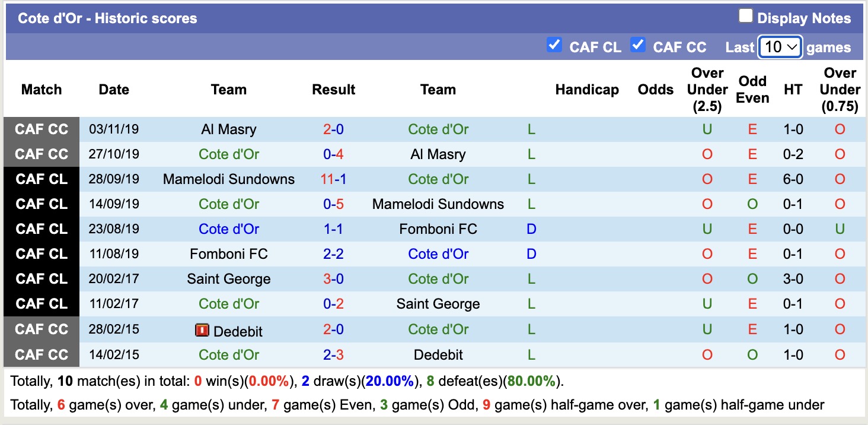868x425 pixels.
Task: Open Al Masry team in first row
Action: click(x=228, y=129)
